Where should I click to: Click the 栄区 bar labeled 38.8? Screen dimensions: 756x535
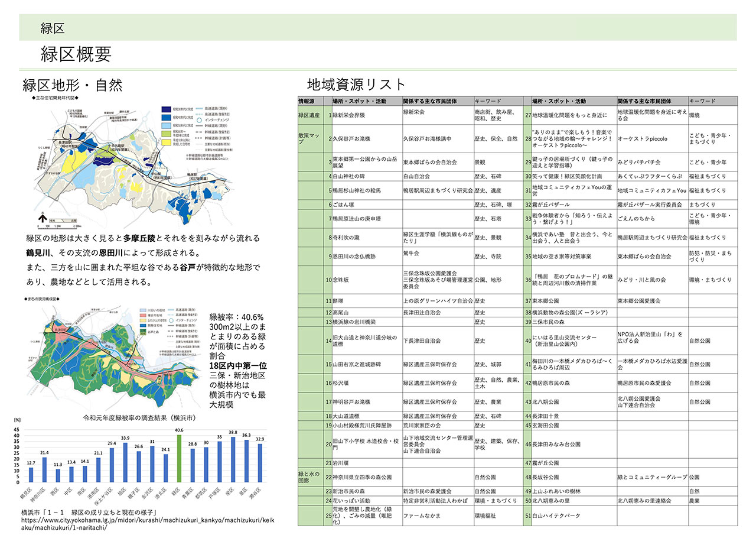[x=233, y=461]
